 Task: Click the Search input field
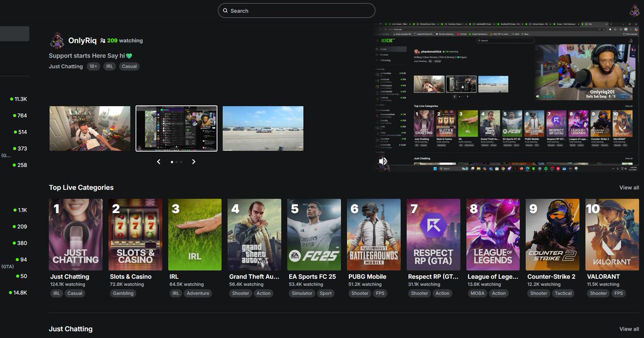296,11
